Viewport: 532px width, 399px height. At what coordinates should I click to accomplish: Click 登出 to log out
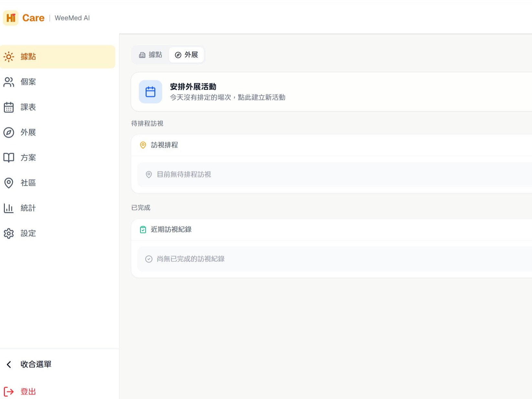click(x=58, y=392)
